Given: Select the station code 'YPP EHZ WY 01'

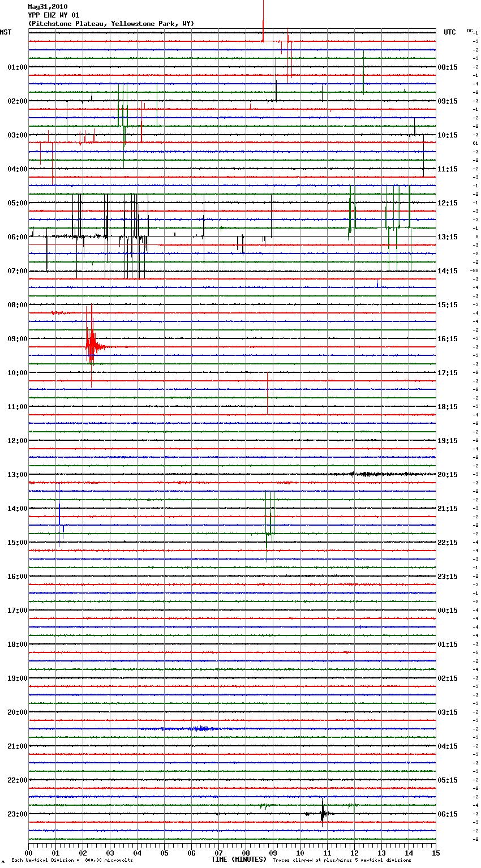Looking at the screenshot, I should point(53,15).
